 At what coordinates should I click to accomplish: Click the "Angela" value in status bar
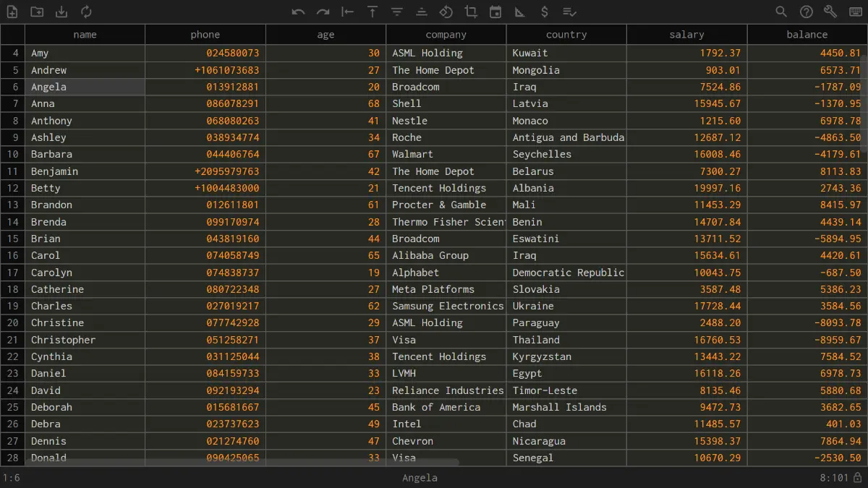(x=420, y=478)
